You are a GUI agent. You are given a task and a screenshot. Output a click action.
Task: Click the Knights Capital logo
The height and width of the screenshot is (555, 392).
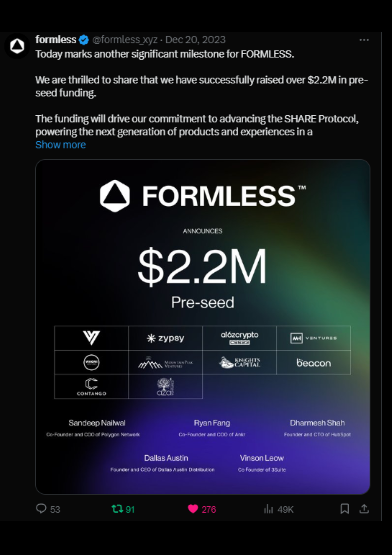point(239,363)
